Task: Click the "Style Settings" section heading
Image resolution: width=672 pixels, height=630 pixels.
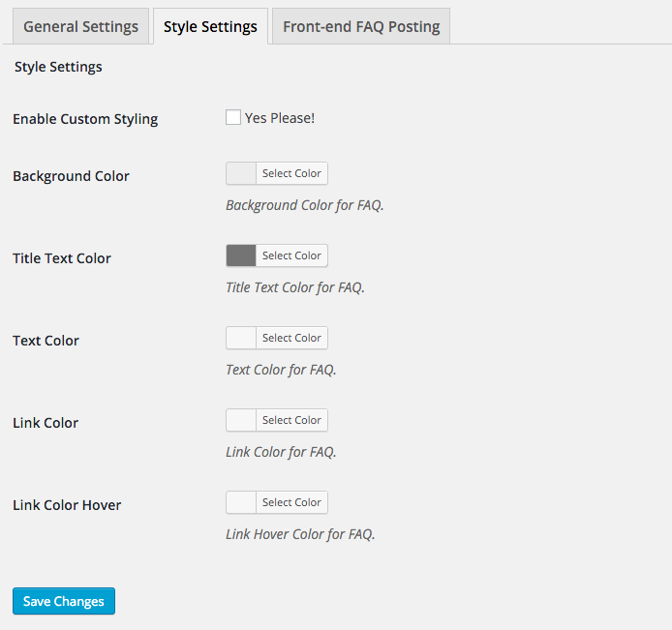Action: (x=58, y=67)
